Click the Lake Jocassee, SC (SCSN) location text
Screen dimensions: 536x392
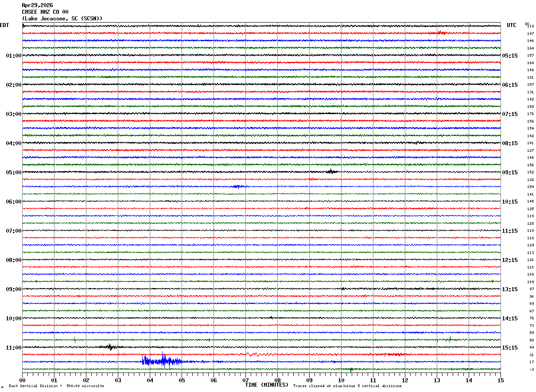click(62, 19)
